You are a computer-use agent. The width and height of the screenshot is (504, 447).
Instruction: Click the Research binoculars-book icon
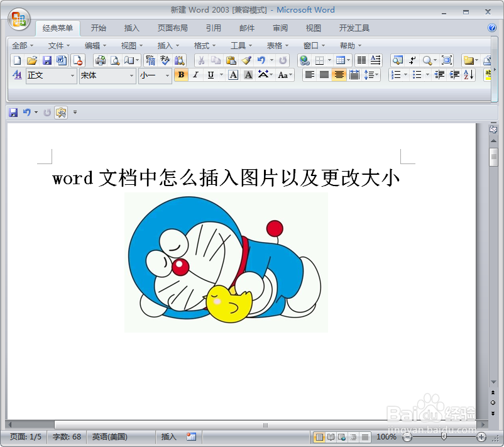point(179,60)
